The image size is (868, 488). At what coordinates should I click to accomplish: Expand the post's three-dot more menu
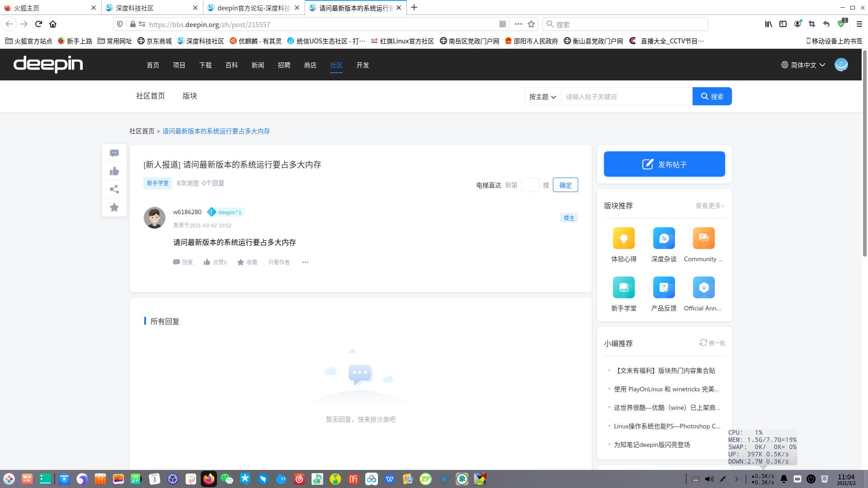[305, 262]
